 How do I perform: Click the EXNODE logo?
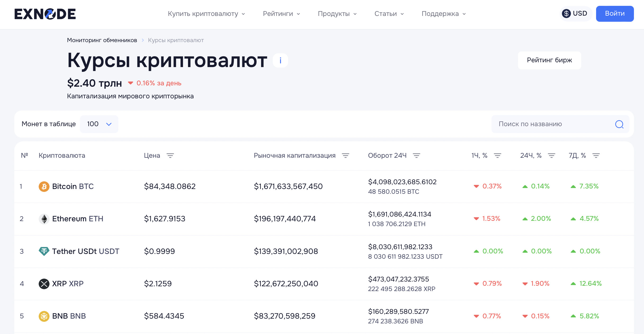pyautogui.click(x=45, y=14)
